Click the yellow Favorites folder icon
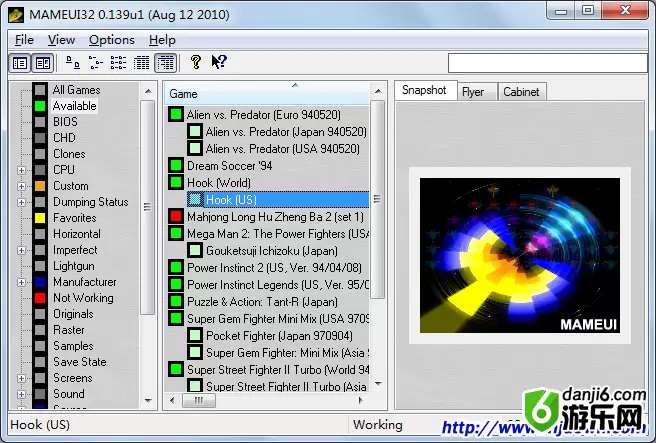 40,218
